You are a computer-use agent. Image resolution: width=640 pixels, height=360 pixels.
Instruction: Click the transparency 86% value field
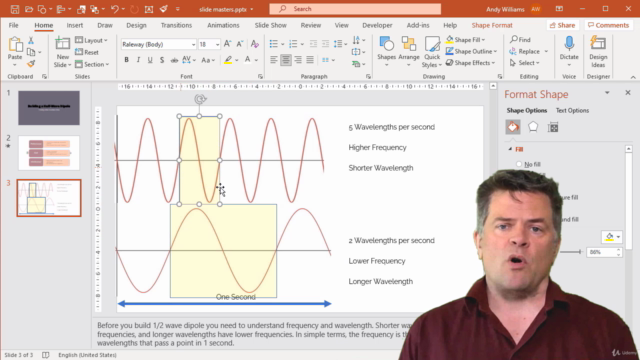[x=601, y=252]
